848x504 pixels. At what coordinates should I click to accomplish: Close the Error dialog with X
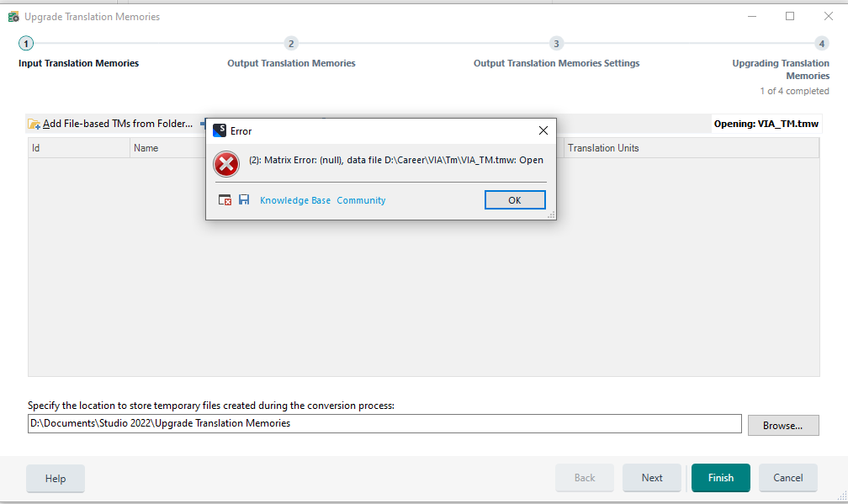tap(543, 130)
